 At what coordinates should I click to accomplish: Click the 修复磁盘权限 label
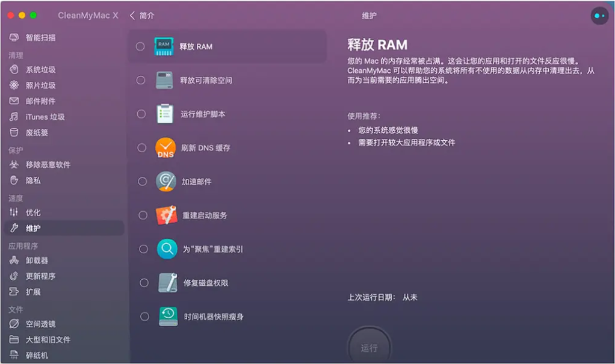[206, 283]
